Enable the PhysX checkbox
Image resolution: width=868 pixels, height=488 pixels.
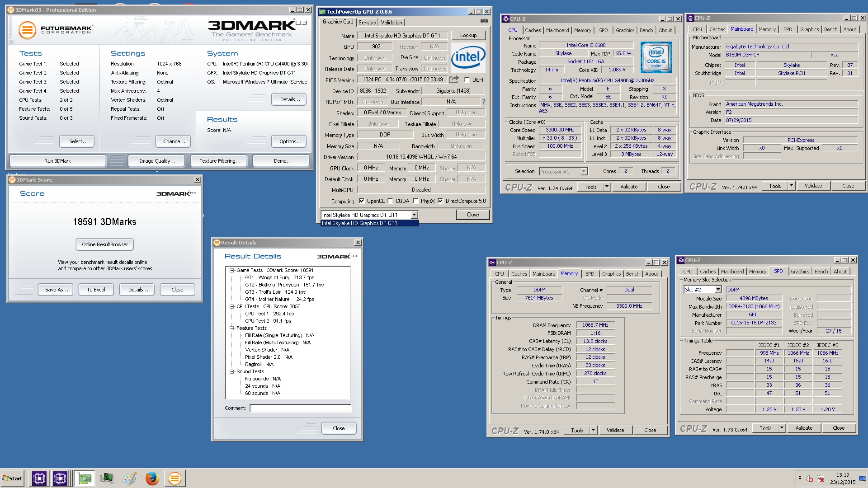(415, 201)
